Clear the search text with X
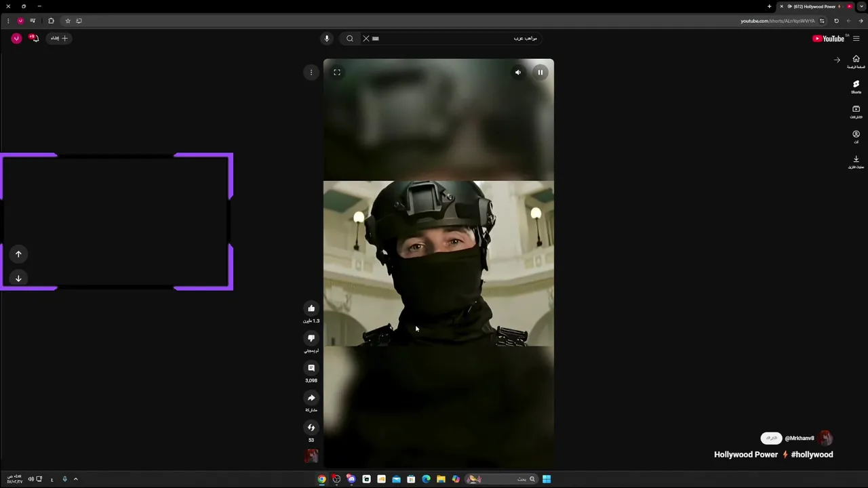This screenshot has width=868, height=488. 366,39
